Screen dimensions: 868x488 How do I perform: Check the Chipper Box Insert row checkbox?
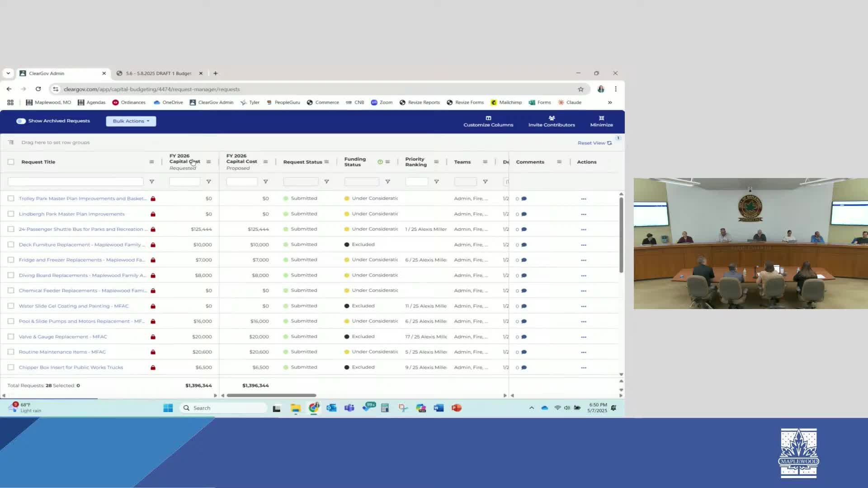point(11,367)
